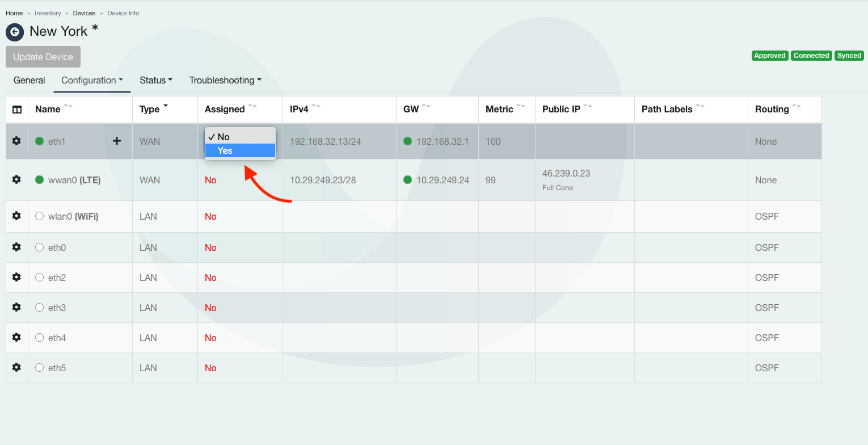This screenshot has width=868, height=445.
Task: Toggle the Assigned value of eth4 row
Action: [210, 338]
